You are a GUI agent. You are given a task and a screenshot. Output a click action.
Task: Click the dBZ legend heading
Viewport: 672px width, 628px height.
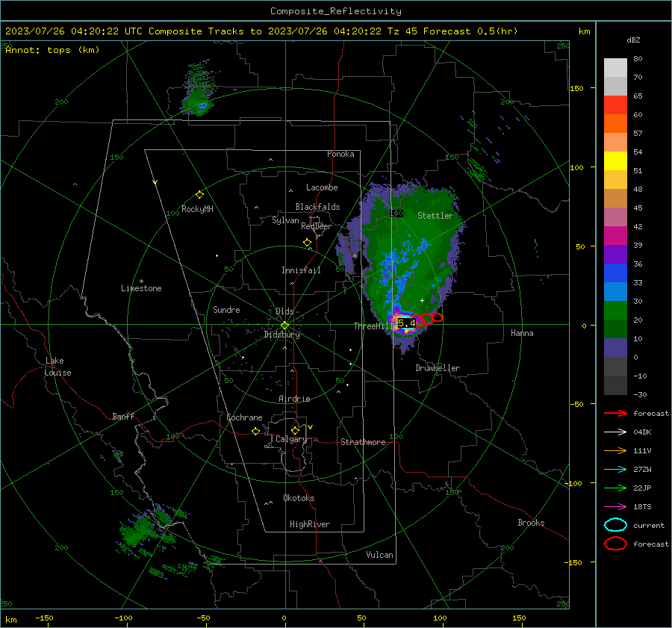point(633,40)
